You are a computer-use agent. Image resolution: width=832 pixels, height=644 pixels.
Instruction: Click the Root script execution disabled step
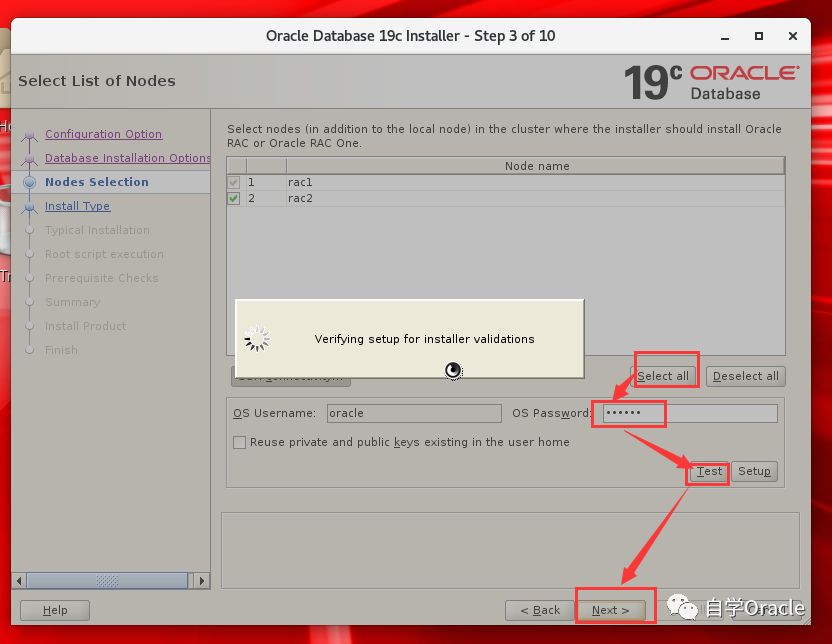(x=105, y=254)
